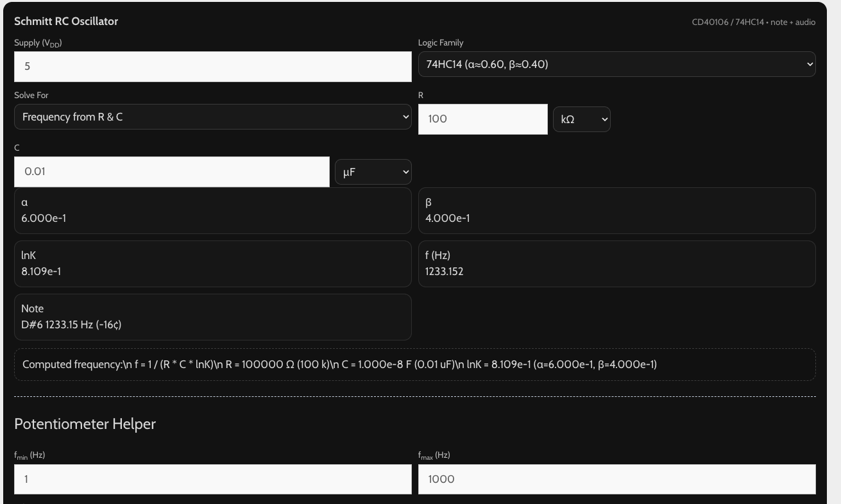Focus the fmax (Hz) input with 1000
The height and width of the screenshot is (504, 841).
pyautogui.click(x=616, y=479)
